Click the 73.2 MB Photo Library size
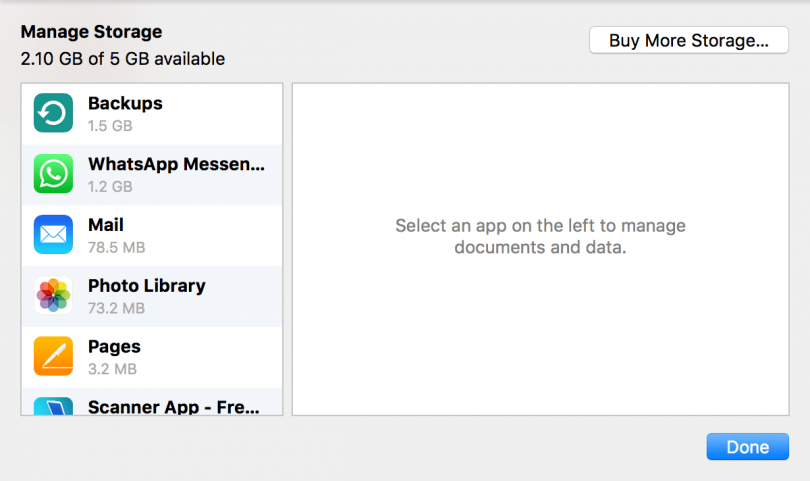 [x=116, y=308]
